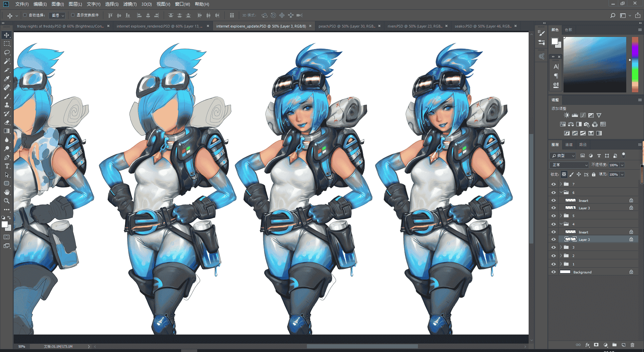The image size is (644, 352).
Task: Delete layer using the trash icon
Action: pyautogui.click(x=632, y=345)
